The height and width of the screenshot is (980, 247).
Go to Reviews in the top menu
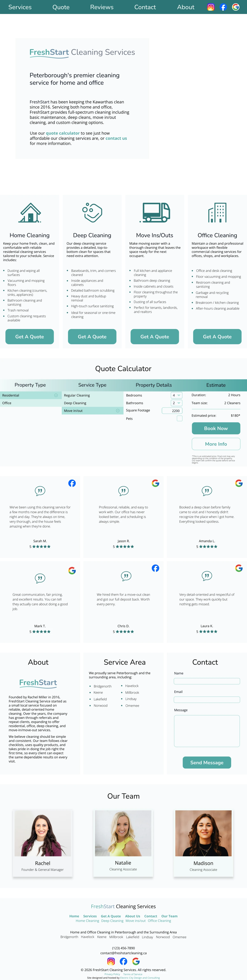[102, 7]
